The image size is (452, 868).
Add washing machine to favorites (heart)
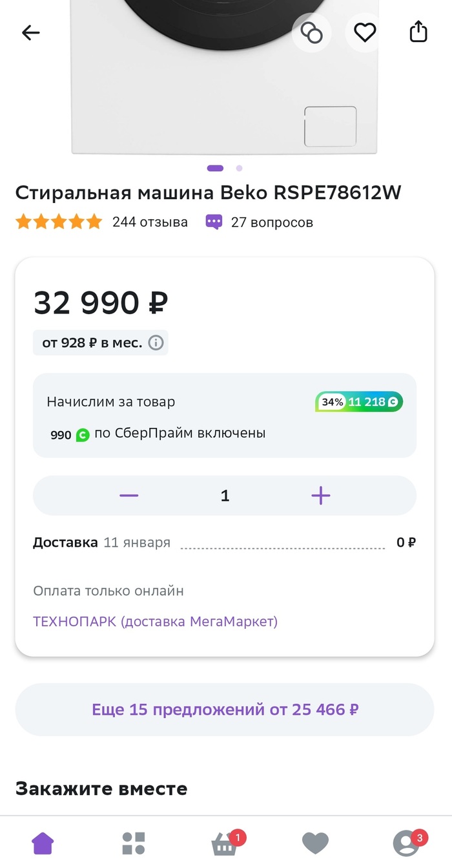tap(365, 32)
